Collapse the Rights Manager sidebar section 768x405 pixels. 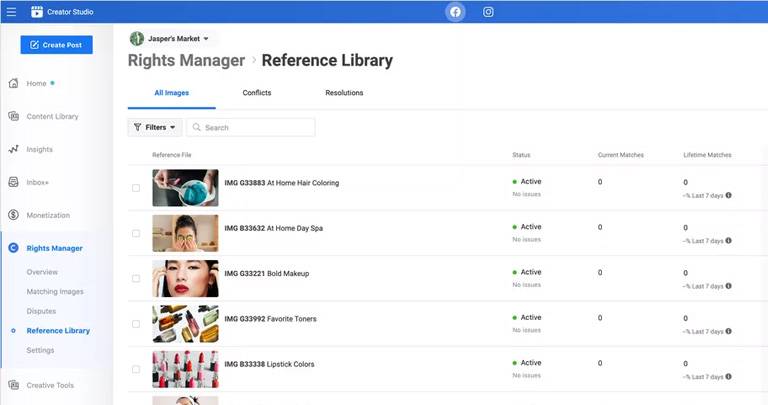pyautogui.click(x=54, y=248)
